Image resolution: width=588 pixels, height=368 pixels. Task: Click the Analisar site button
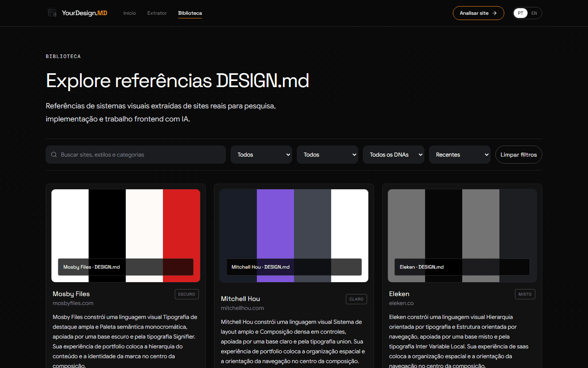(478, 13)
